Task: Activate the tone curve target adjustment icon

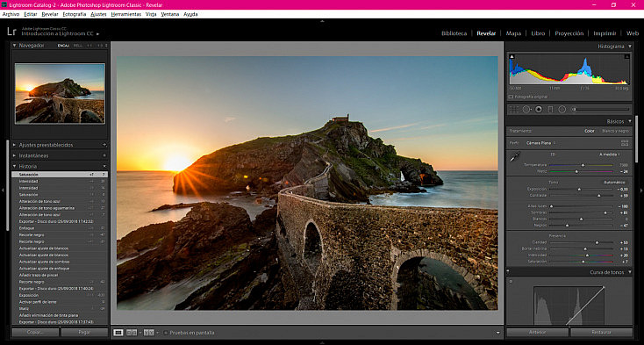Action: (x=511, y=282)
